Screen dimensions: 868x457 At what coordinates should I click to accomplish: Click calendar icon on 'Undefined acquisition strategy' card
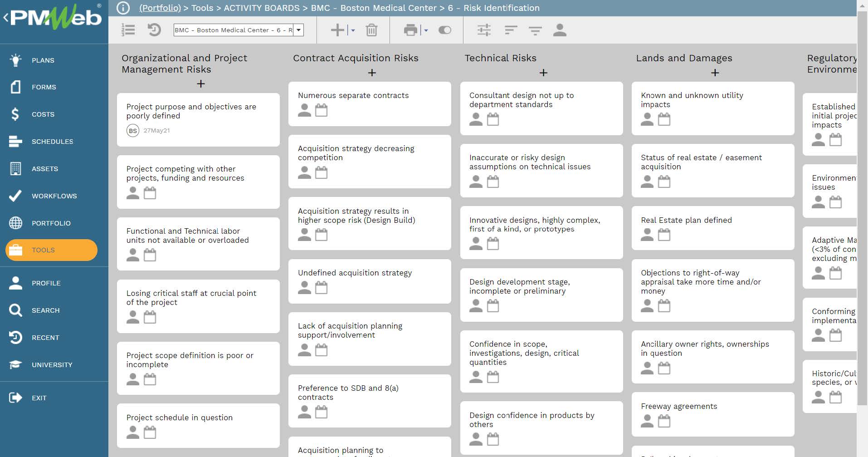point(321,288)
